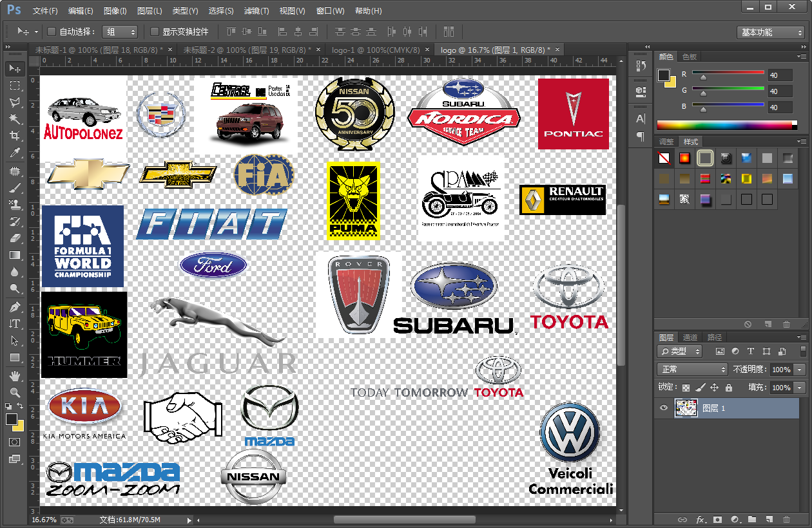812x528 pixels.
Task: Click the Add layer style fx icon
Action: click(700, 520)
